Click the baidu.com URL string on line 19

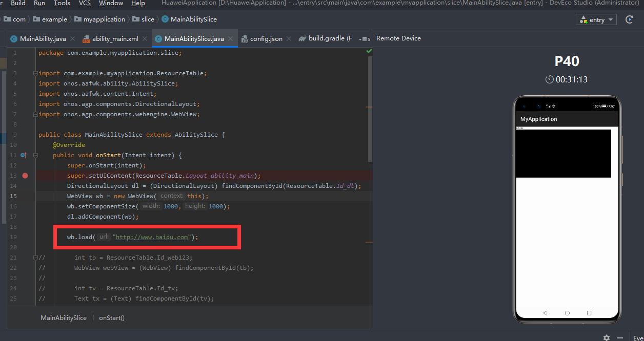click(x=151, y=237)
